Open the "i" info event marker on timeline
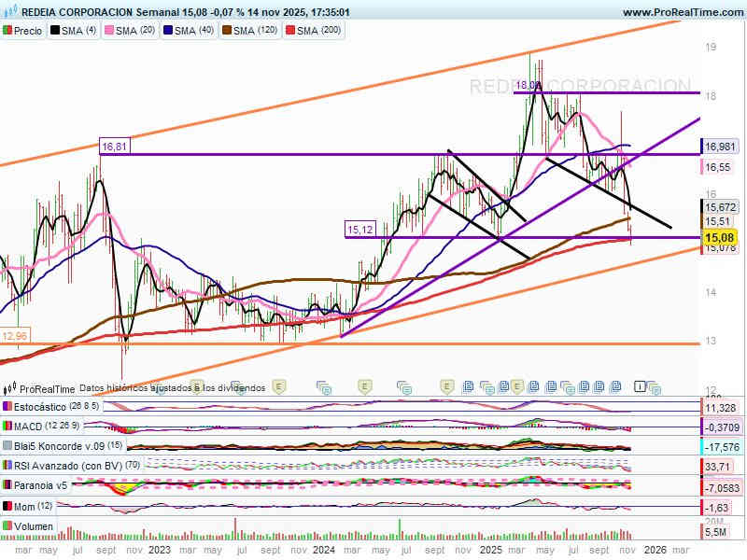 click(x=640, y=385)
